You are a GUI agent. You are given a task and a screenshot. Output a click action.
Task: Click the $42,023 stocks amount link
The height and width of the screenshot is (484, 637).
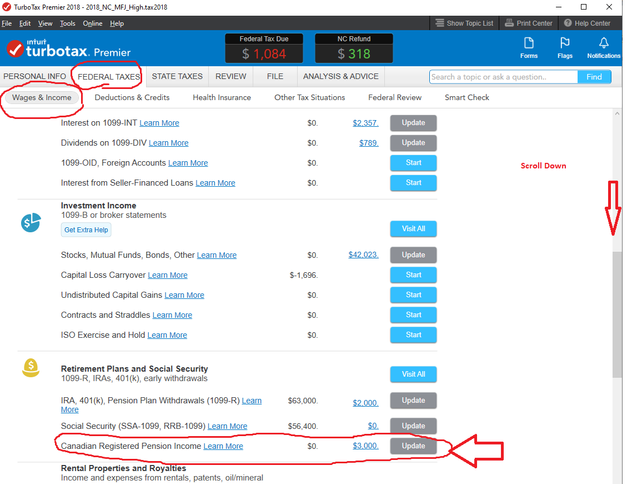point(363,255)
